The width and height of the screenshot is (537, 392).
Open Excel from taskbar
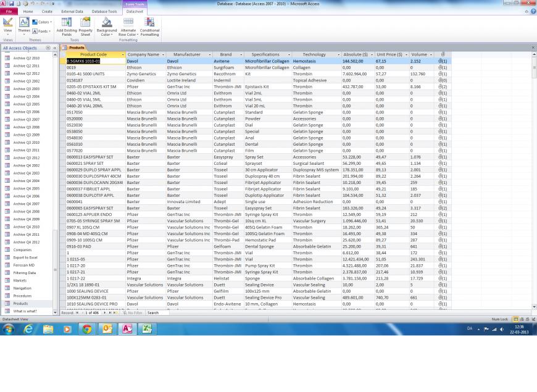click(x=147, y=329)
